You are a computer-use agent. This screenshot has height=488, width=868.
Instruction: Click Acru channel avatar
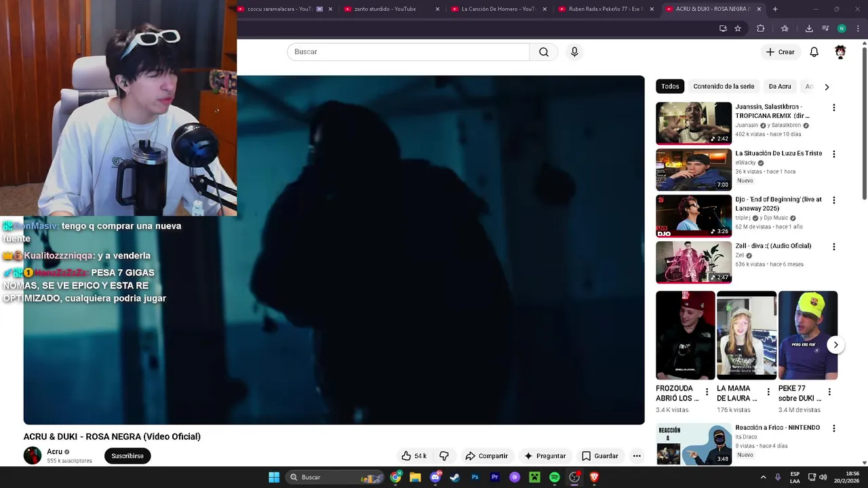(x=33, y=455)
